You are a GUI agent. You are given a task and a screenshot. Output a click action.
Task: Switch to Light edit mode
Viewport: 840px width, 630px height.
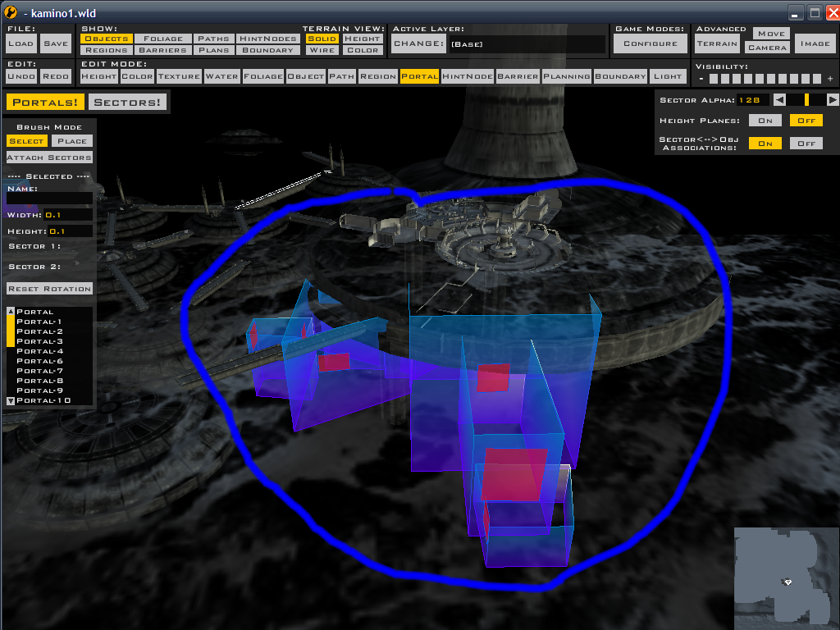pos(668,76)
